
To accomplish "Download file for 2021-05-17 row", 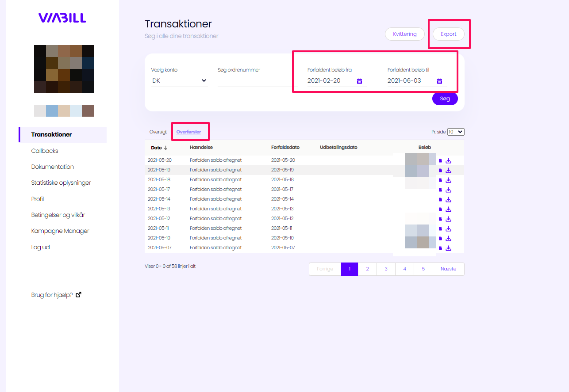I will coord(448,190).
